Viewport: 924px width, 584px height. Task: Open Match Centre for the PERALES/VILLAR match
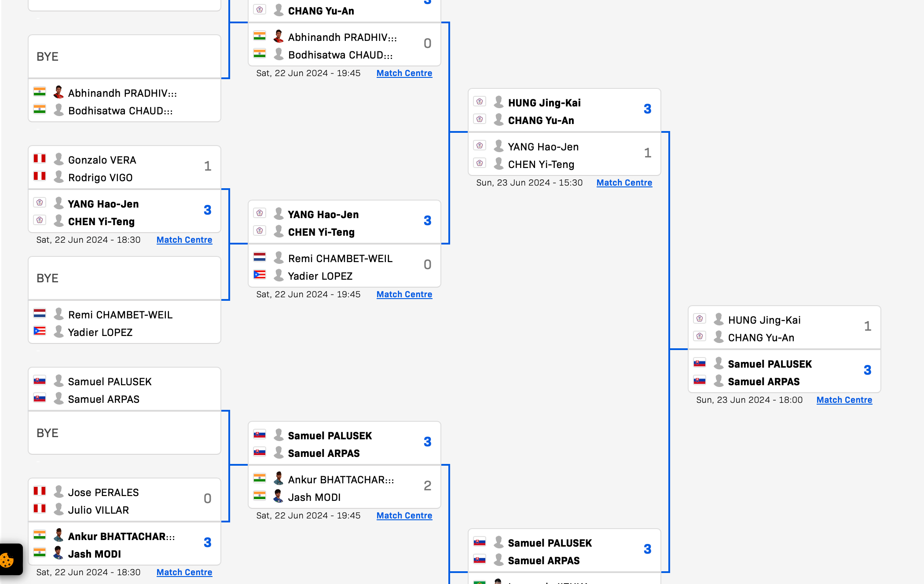[x=184, y=572]
